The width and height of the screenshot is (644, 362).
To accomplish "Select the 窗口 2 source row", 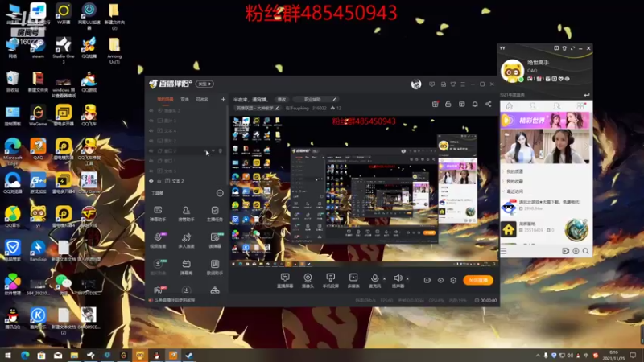I will (x=187, y=151).
